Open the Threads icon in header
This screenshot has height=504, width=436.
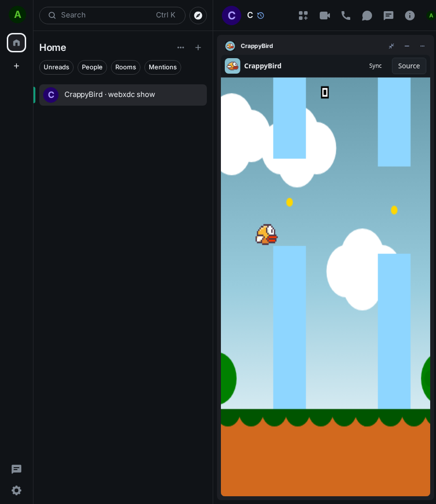pos(389,16)
